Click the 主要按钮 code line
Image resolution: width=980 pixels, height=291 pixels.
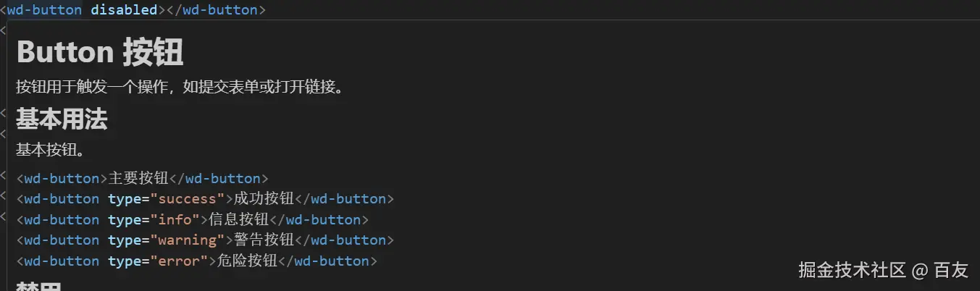tap(142, 178)
